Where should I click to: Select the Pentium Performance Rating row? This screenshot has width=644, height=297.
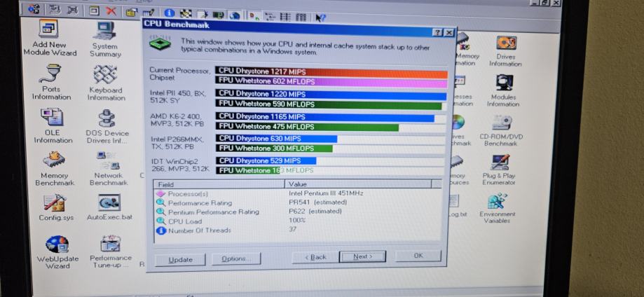(x=298, y=212)
